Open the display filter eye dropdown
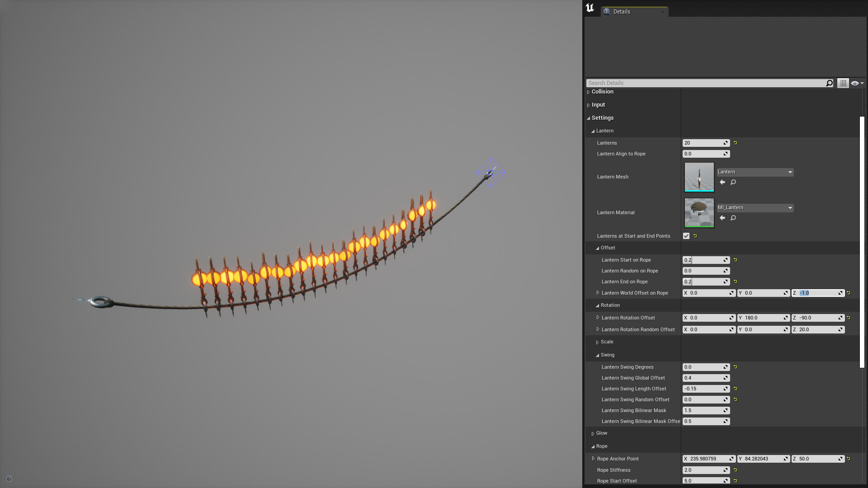 (x=857, y=83)
